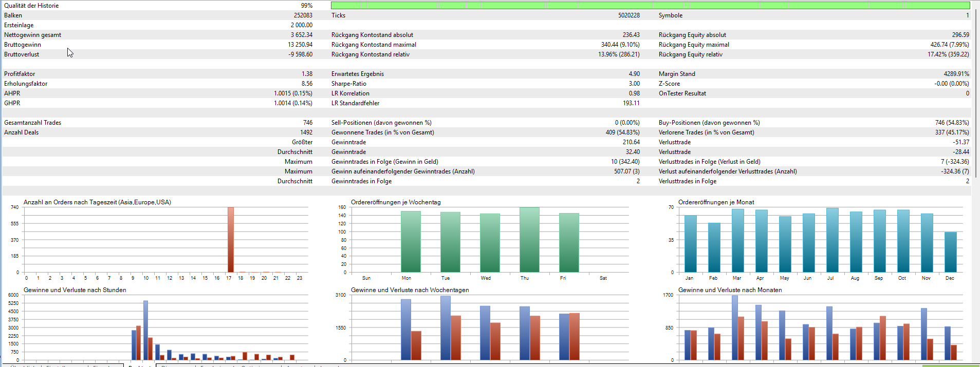This screenshot has height=367, width=980.
Task: Select tallest blue bar in hourly profit chart
Action: coord(145,330)
